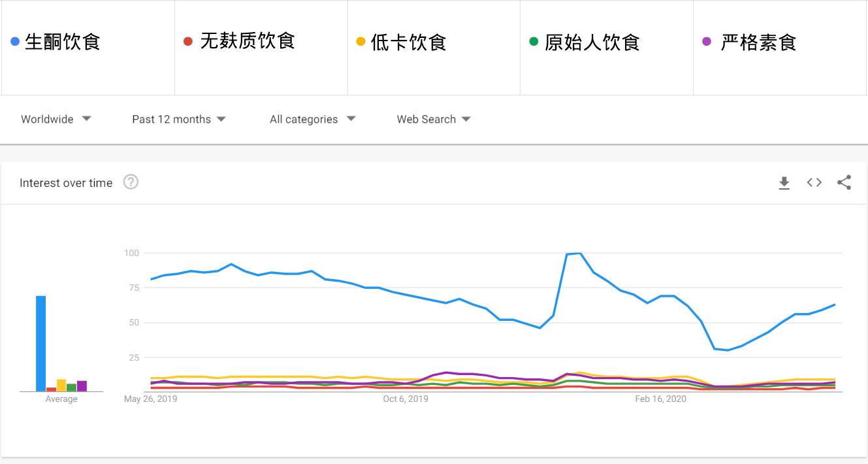This screenshot has height=464, width=868.
Task: Open the Worldwide region dropdown
Action: coord(56,119)
